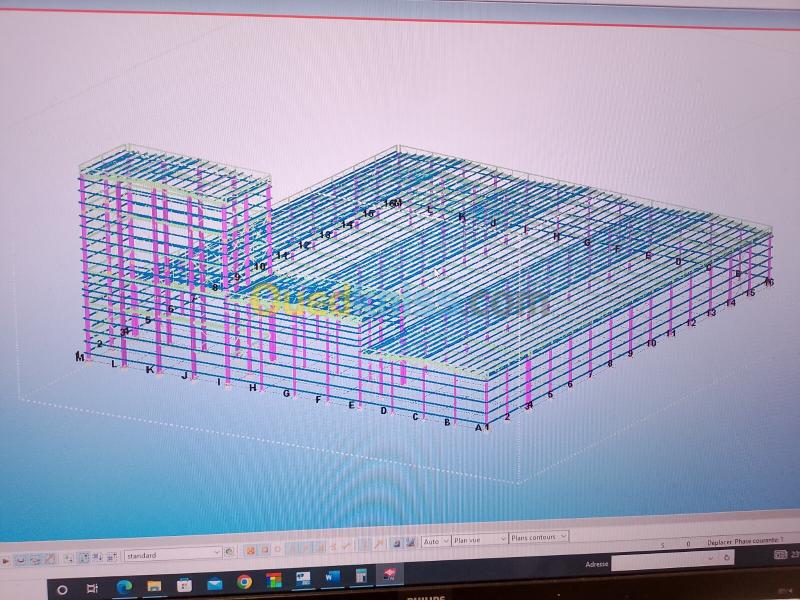Open the 'Plan vue' dropdown
Image resolution: width=800 pixels, height=600 pixels.
tap(480, 539)
